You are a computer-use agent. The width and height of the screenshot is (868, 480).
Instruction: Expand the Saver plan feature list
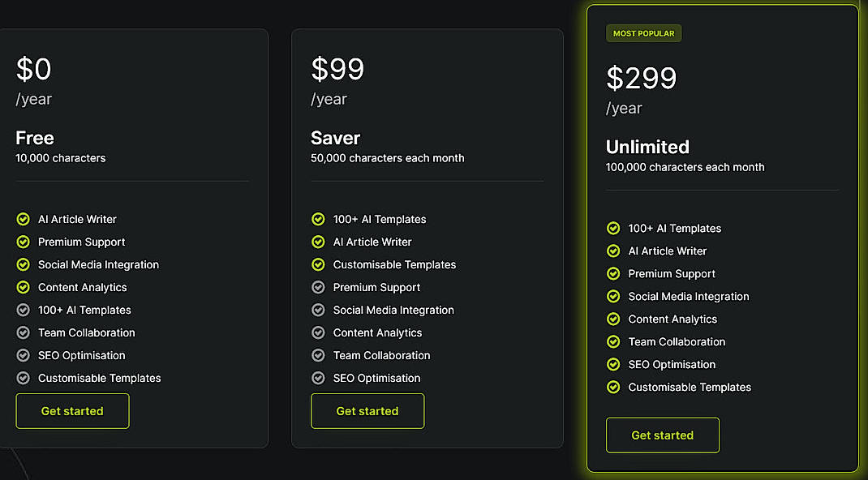(428, 238)
